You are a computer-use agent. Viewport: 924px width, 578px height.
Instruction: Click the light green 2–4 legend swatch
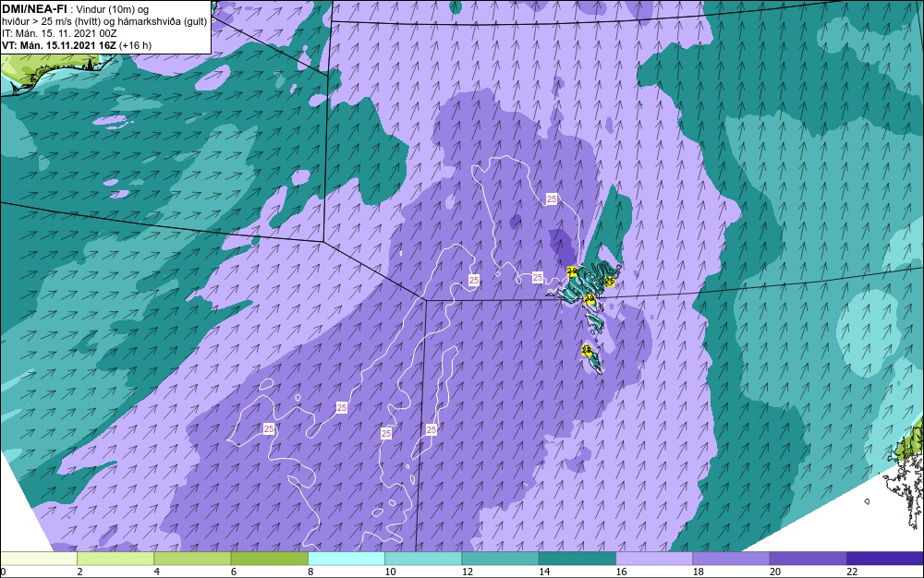point(115,559)
